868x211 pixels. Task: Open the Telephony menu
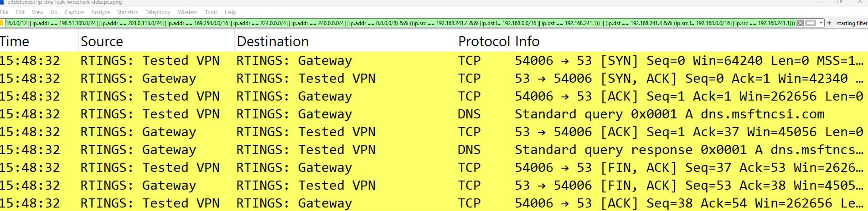(158, 12)
